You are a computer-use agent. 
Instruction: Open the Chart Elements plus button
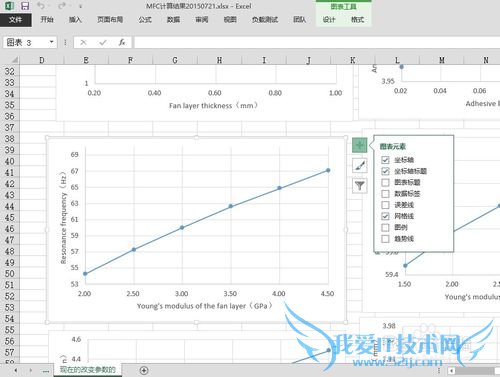359,145
